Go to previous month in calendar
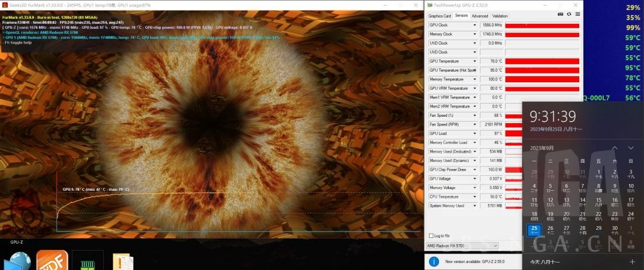 (x=614, y=148)
